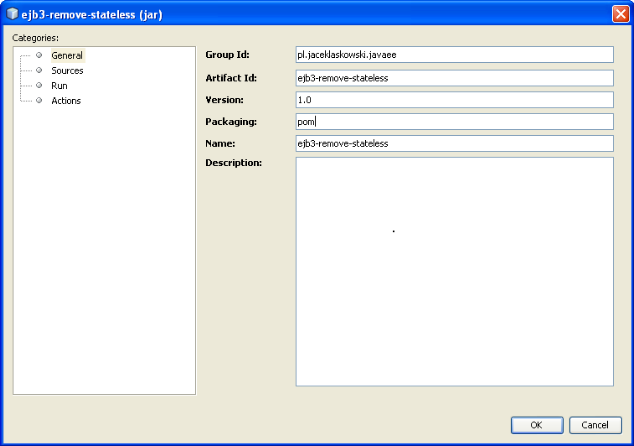634x446 pixels.
Task: Select the Sources category
Action: pyautogui.click(x=67, y=71)
